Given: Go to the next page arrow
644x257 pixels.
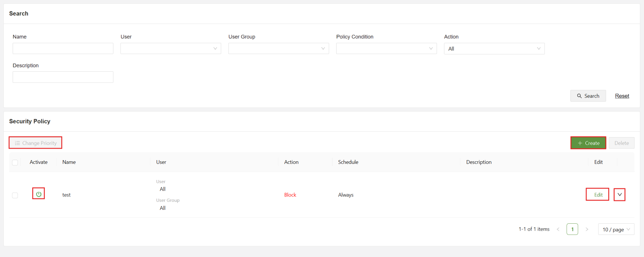Looking at the screenshot, I should click(x=587, y=229).
